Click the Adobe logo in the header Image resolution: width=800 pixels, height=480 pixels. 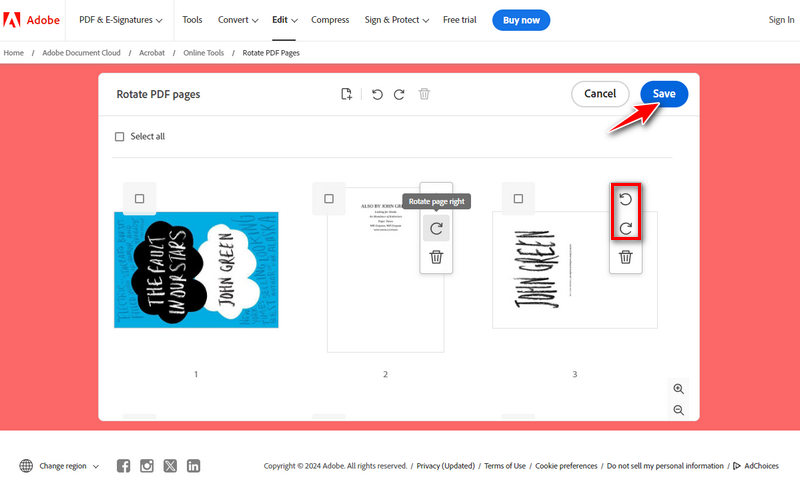[31, 20]
